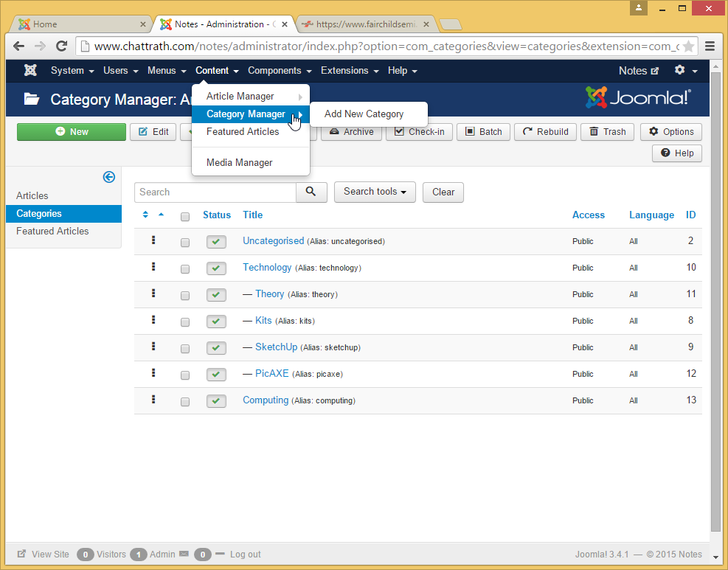Viewport: 728px width, 570px height.
Task: Click the search magnifier button
Action: (311, 192)
